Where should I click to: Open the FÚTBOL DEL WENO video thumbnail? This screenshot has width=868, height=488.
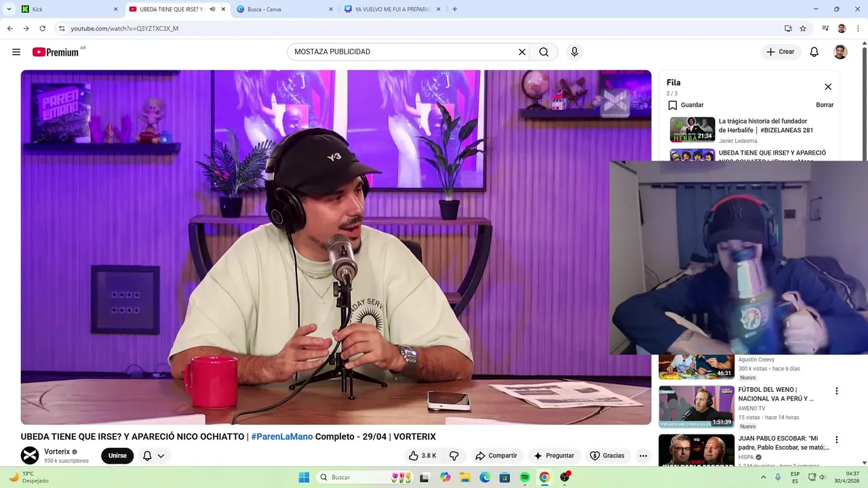click(696, 407)
